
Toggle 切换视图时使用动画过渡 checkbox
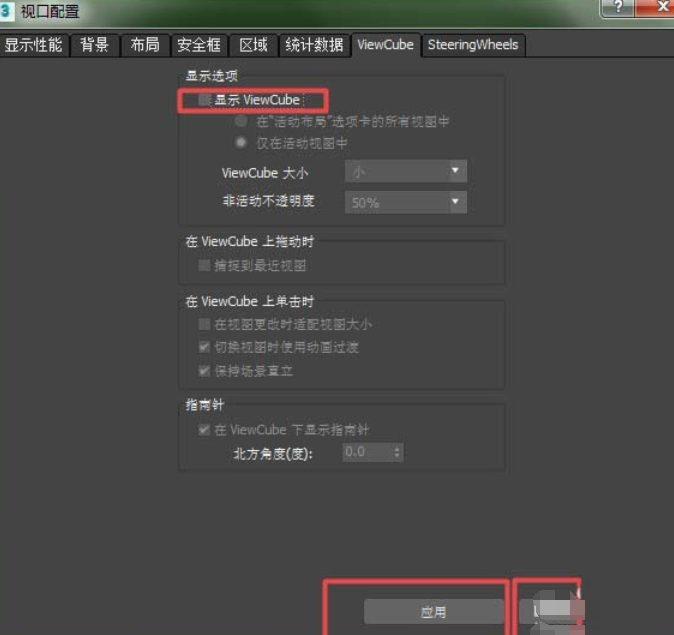click(205, 348)
